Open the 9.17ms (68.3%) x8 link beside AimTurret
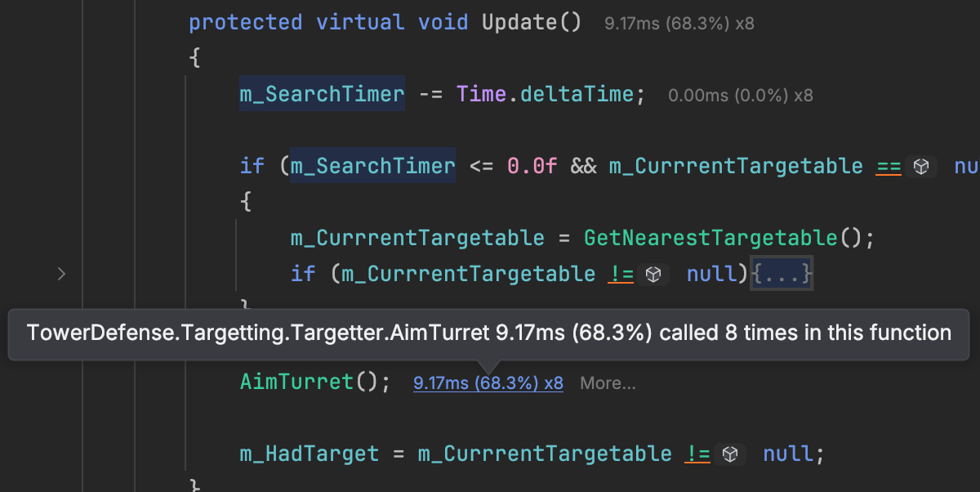 (488, 383)
